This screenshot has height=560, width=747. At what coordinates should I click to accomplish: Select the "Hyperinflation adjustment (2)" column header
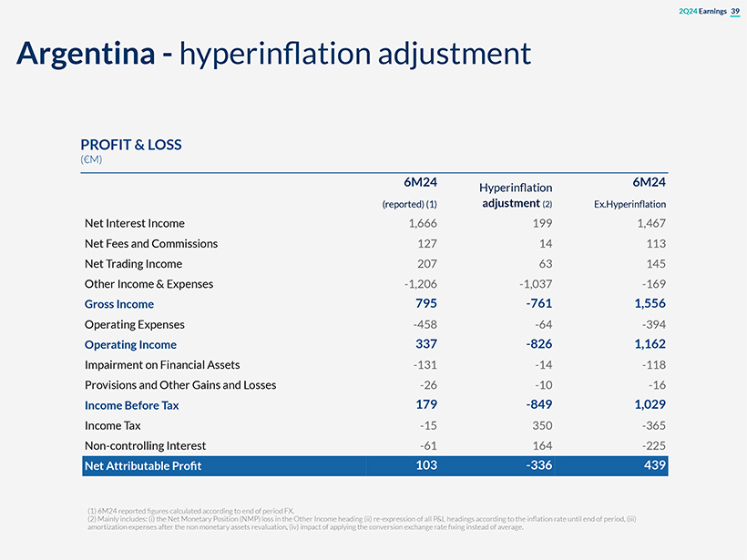517,195
